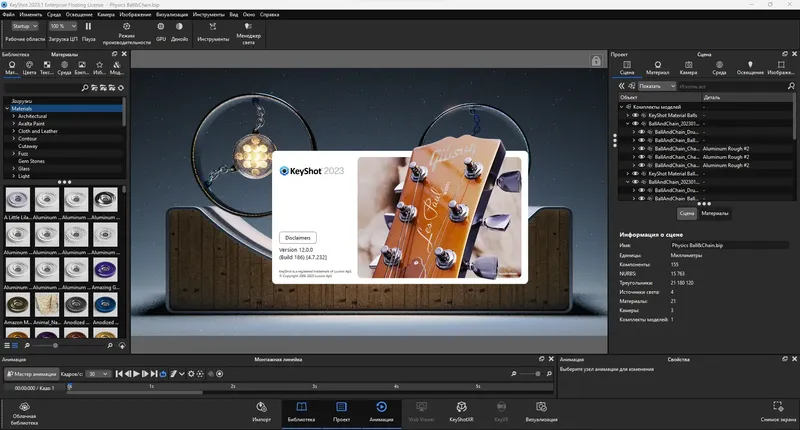Click the Screenshot (Снимок экрана) icon

coord(778,407)
